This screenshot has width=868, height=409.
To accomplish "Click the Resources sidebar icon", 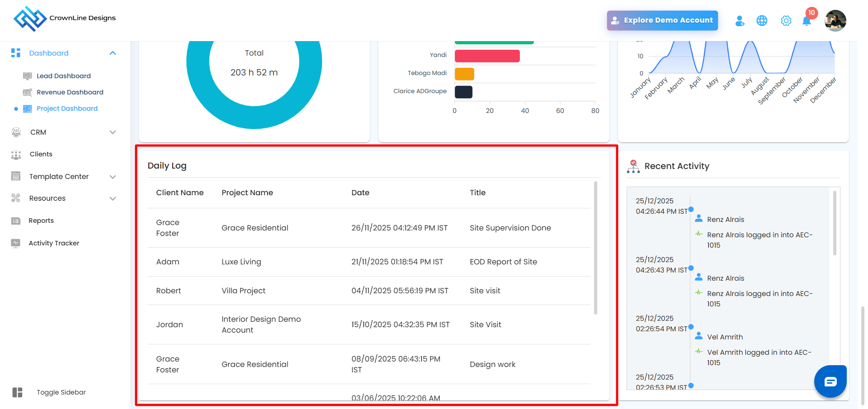I will click(x=16, y=198).
